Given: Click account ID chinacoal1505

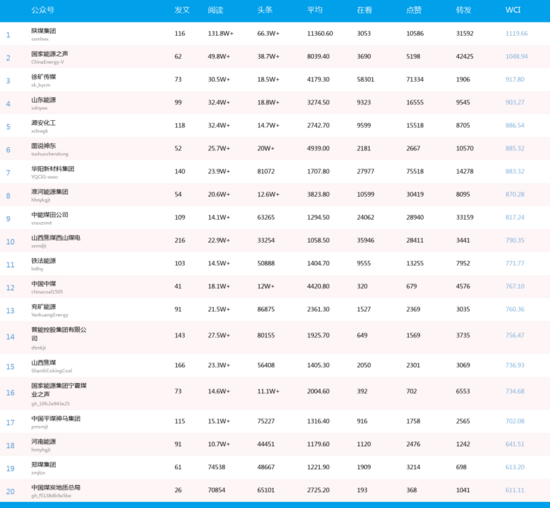Looking at the screenshot, I should (47, 292).
